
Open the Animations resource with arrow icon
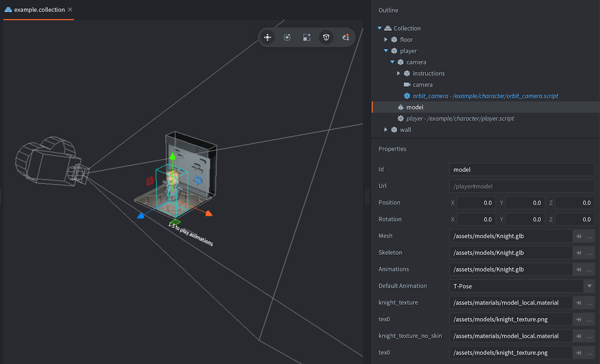578,269
